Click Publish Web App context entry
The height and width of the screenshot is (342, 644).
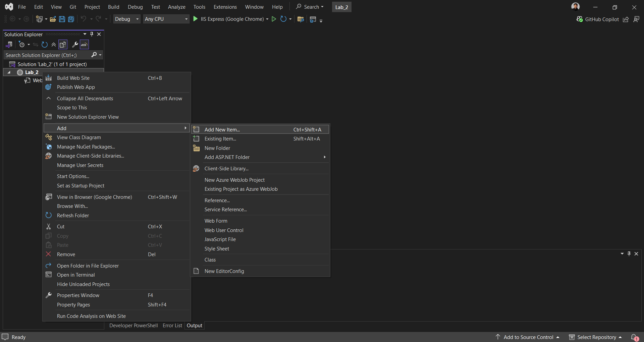(116, 87)
